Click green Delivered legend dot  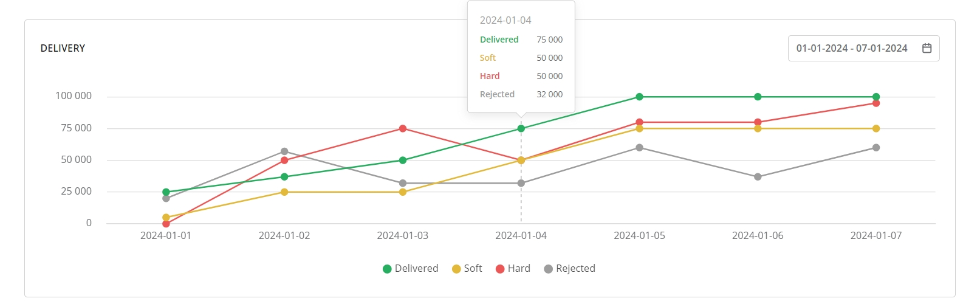click(387, 269)
